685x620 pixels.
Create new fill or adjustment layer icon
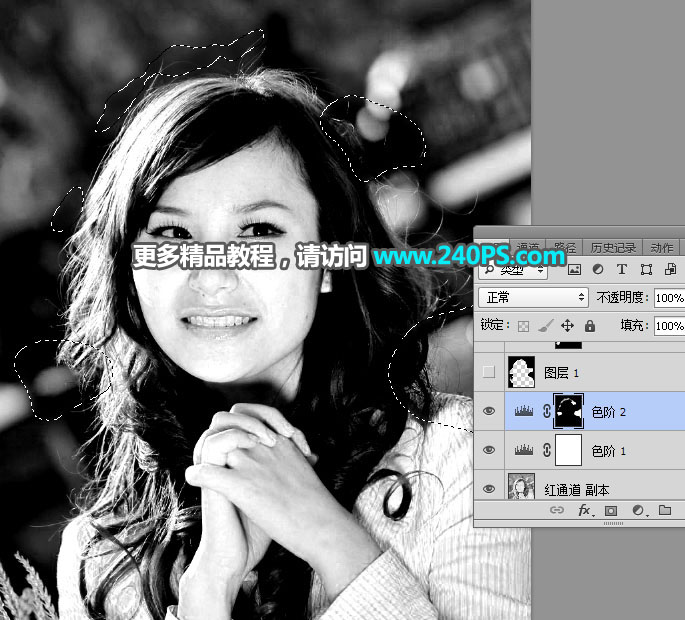[x=639, y=510]
